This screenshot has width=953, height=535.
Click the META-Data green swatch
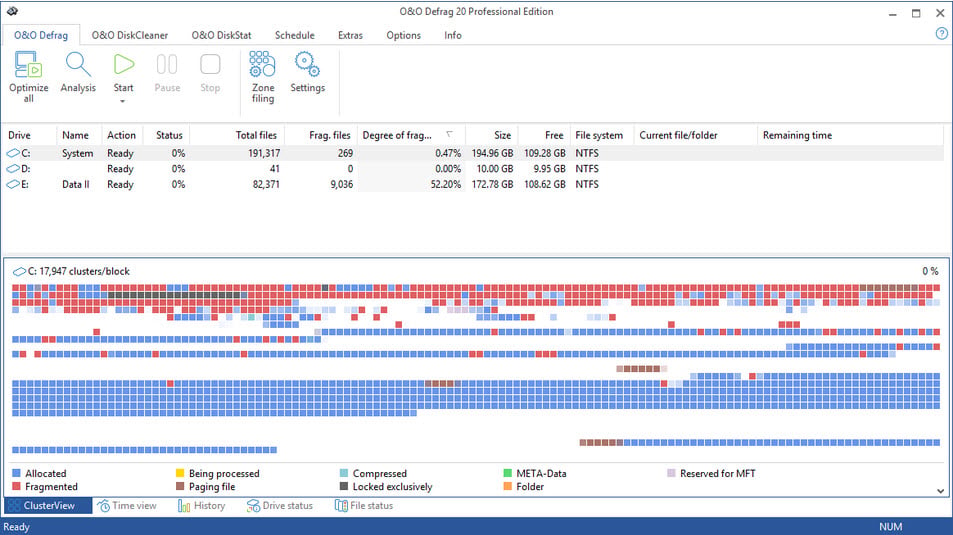point(507,473)
